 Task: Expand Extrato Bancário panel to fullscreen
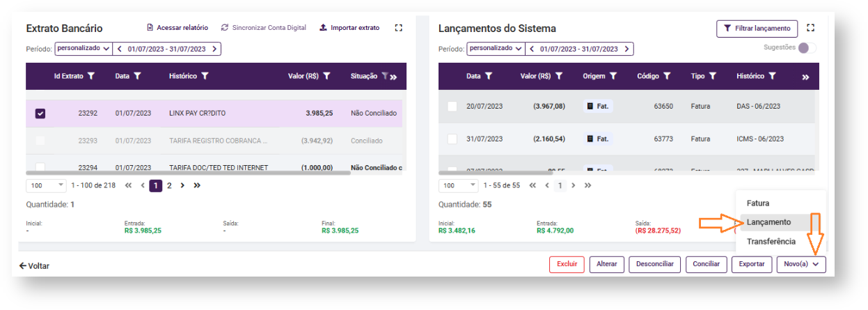399,28
